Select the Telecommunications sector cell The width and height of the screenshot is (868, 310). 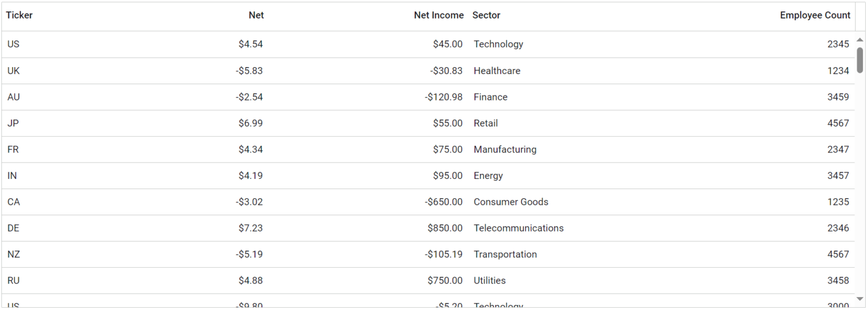tap(518, 228)
